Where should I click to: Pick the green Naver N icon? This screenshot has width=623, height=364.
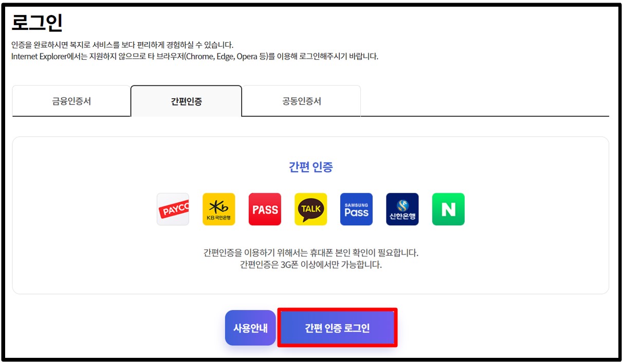(448, 209)
